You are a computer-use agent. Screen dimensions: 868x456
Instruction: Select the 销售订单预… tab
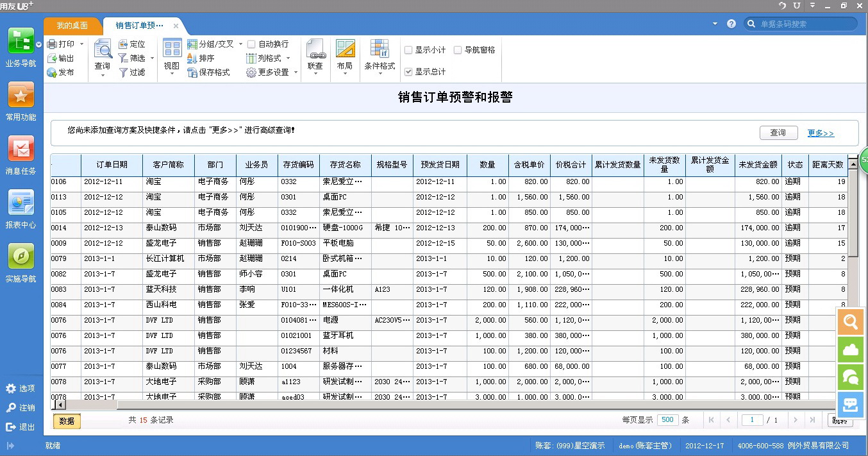point(139,26)
